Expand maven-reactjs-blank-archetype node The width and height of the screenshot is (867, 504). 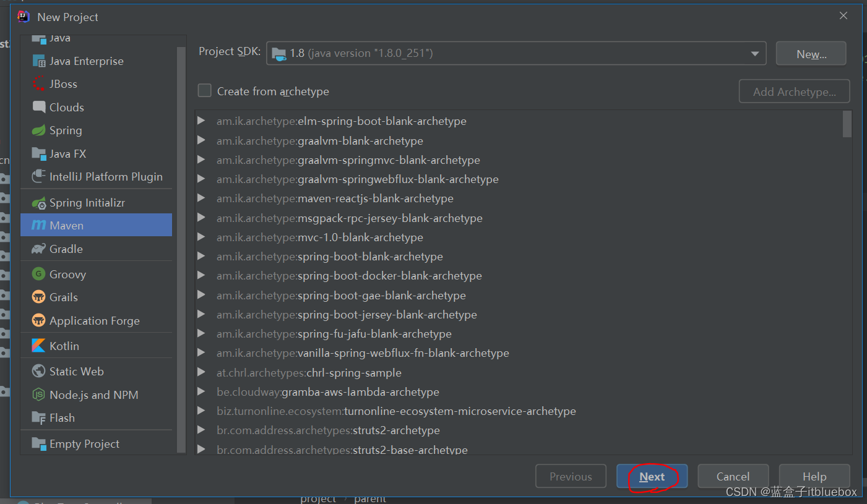coord(201,198)
